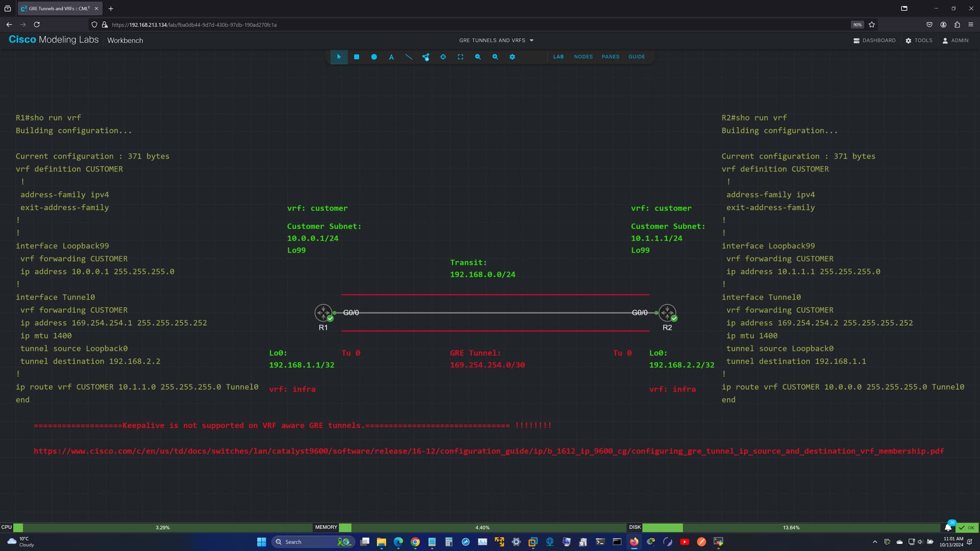Click the fit-to-screen icon
The image size is (980, 551).
[460, 57]
